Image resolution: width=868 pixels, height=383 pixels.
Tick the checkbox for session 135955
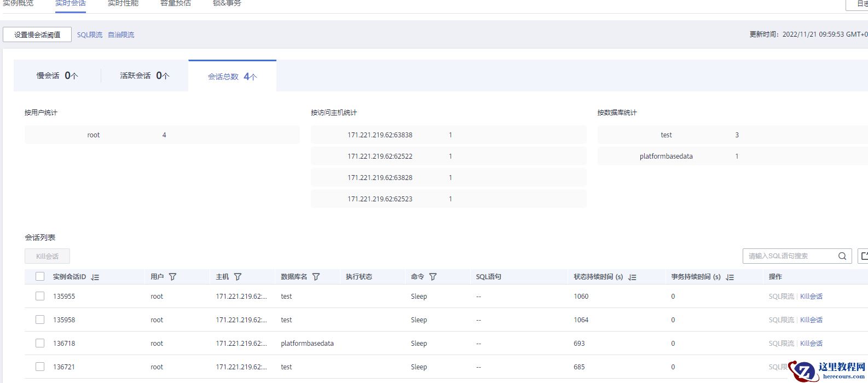coord(40,296)
